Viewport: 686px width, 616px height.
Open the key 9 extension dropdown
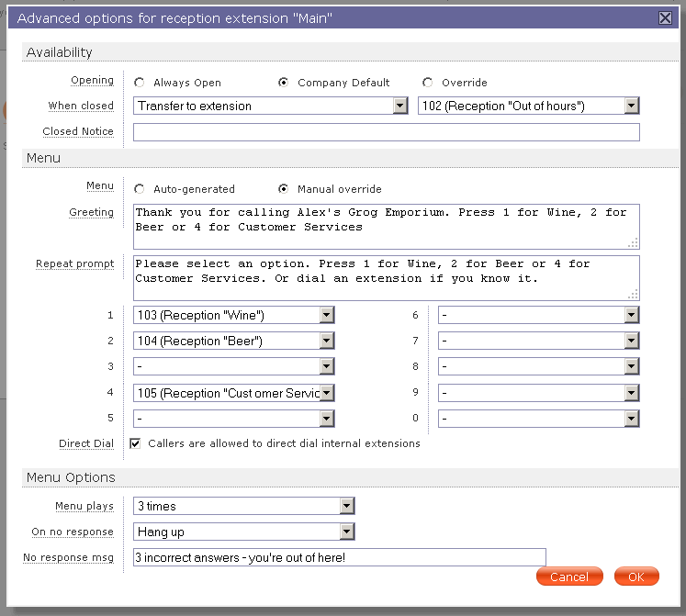coord(538,393)
